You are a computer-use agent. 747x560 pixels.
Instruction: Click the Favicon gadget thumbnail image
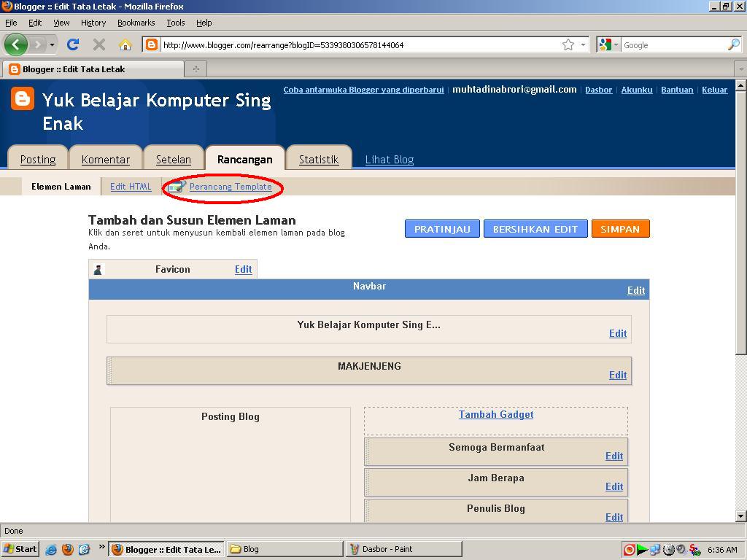click(98, 270)
